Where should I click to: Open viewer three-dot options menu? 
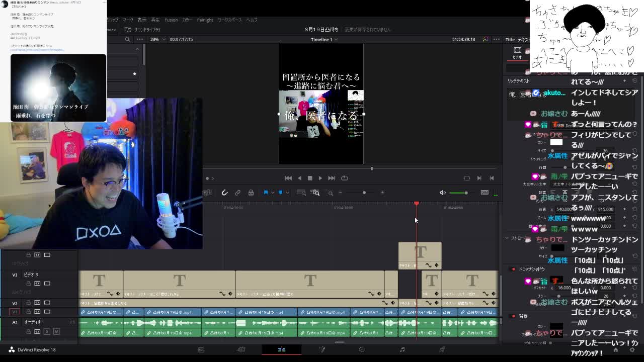[497, 39]
